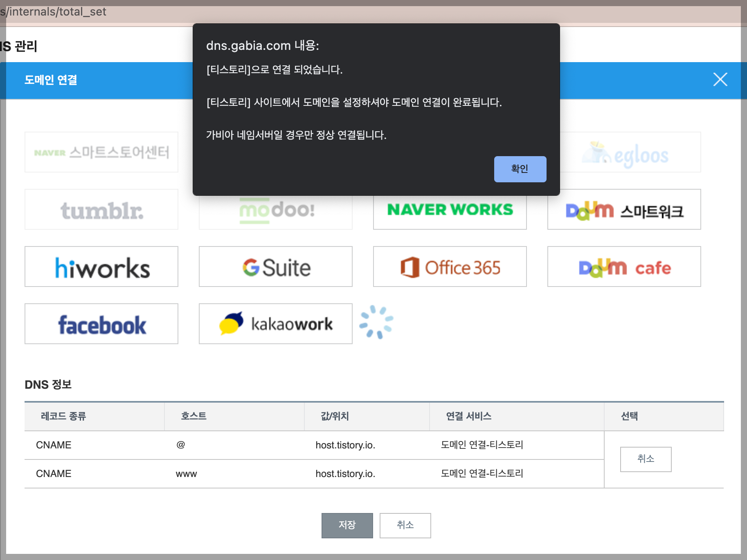
Task: Select the modoo! service tile
Action: pos(276,212)
